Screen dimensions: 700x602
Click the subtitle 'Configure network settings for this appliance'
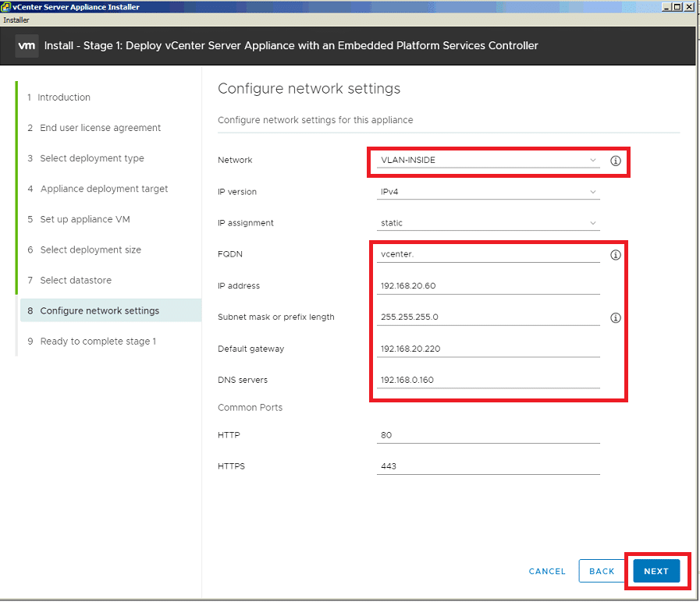pos(315,120)
